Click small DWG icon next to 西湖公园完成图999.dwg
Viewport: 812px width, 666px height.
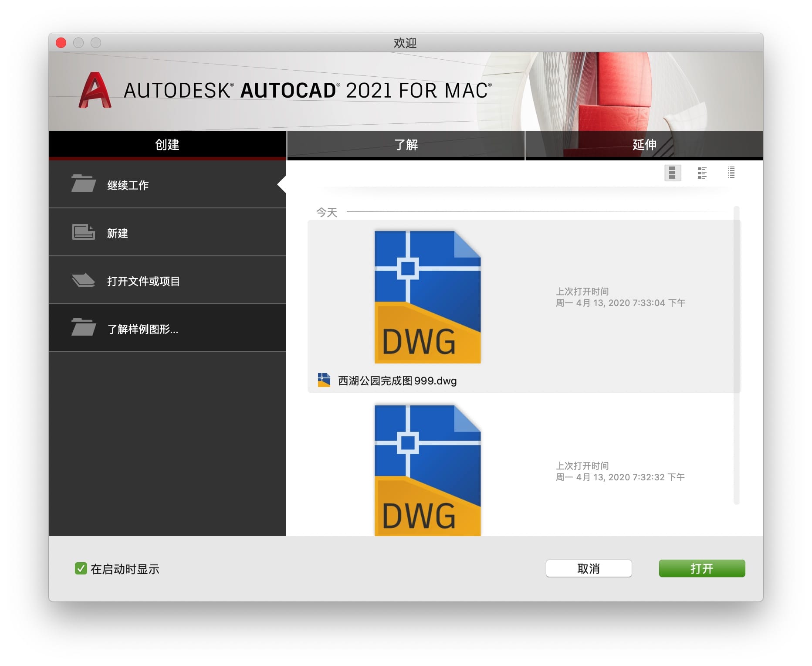[x=324, y=380]
